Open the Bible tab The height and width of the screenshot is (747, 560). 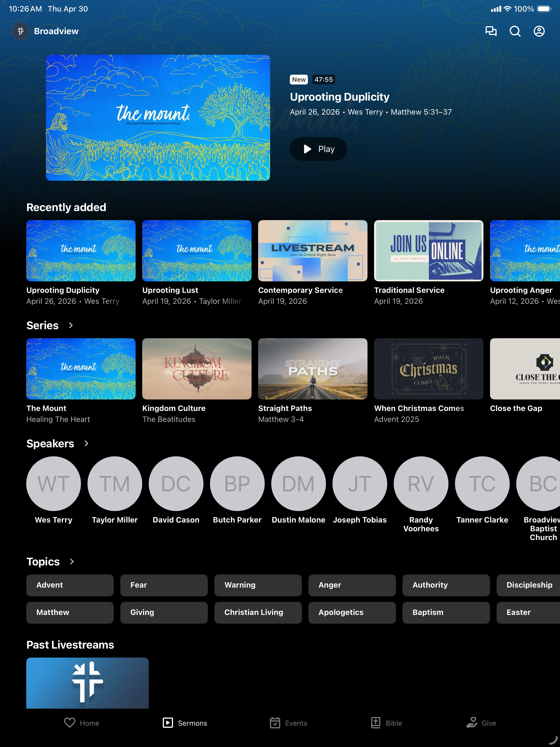386,723
